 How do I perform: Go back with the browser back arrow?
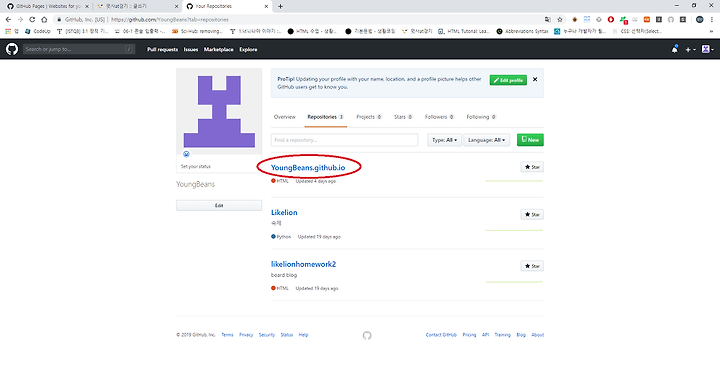click(8, 20)
